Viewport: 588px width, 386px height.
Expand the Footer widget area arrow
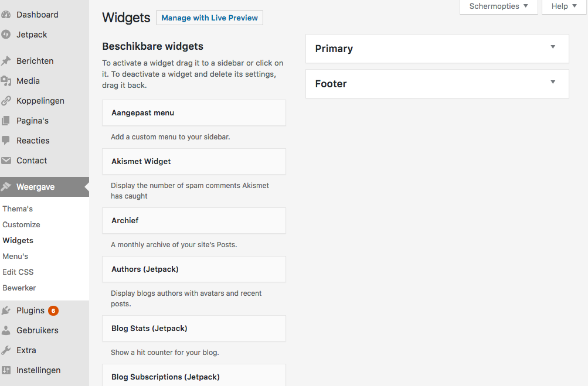[x=553, y=83]
